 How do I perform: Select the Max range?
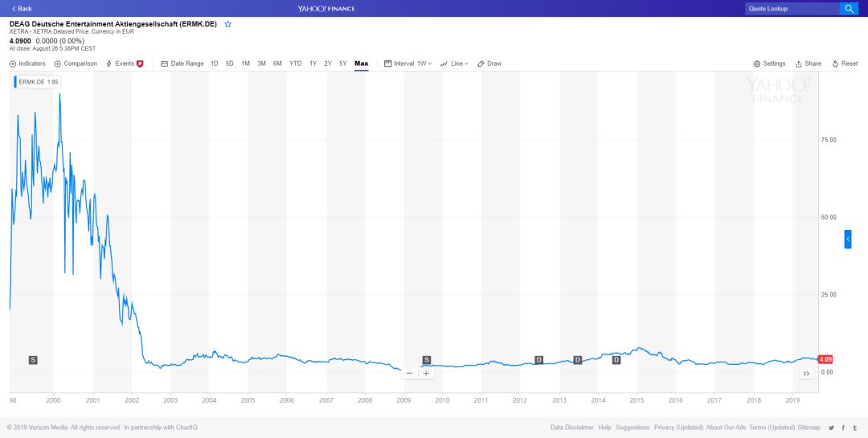point(362,63)
